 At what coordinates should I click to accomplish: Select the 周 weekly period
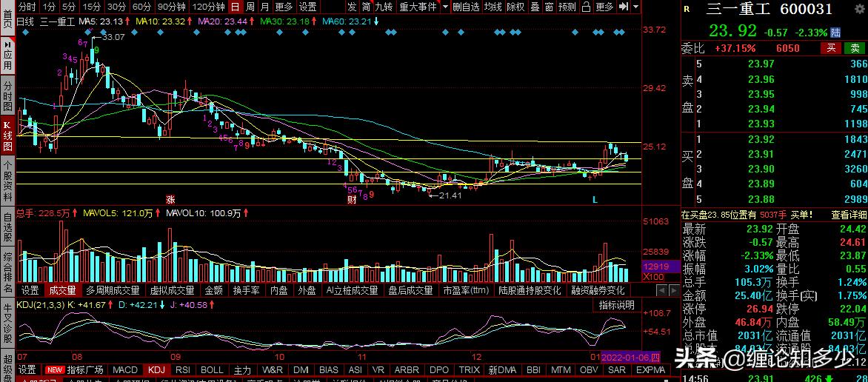250,7
